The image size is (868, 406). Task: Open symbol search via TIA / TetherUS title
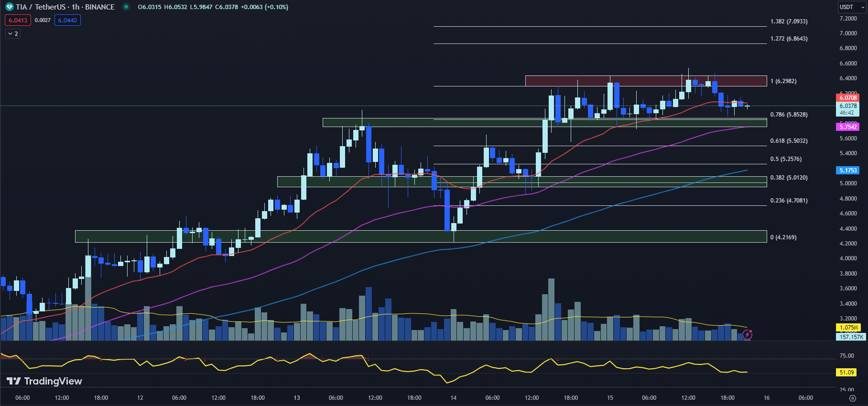coord(65,7)
